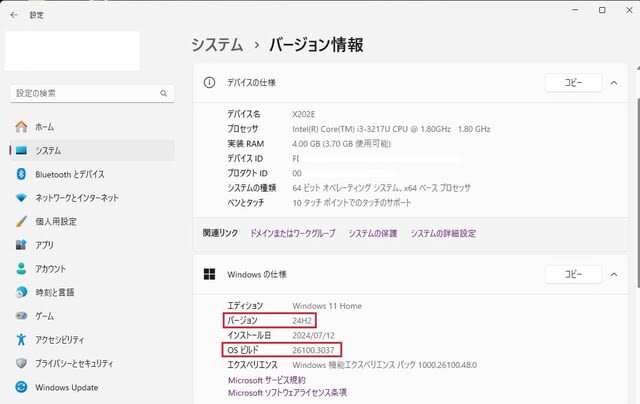Collapse the デバイスの仕様 section chevron
This screenshot has height=404, width=640.
[614, 83]
